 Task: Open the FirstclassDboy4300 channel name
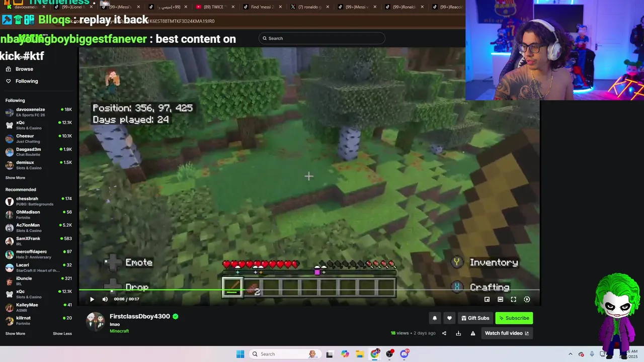[x=140, y=316]
